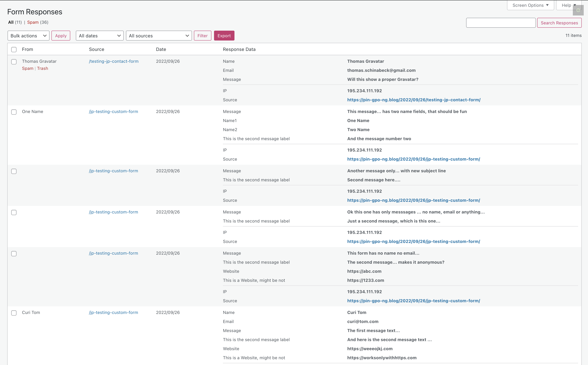The height and width of the screenshot is (365, 588).
Task: Click the Export button
Action: tap(224, 35)
